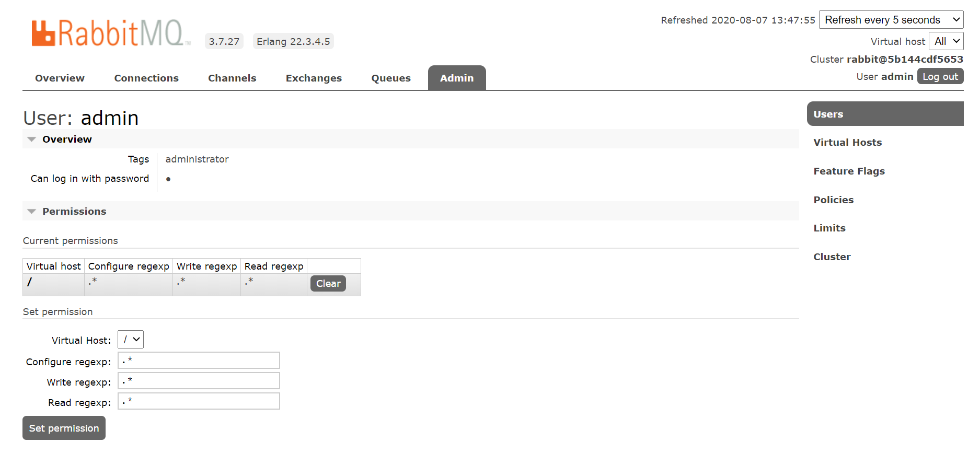Open Limits in the sidebar

coord(829,228)
